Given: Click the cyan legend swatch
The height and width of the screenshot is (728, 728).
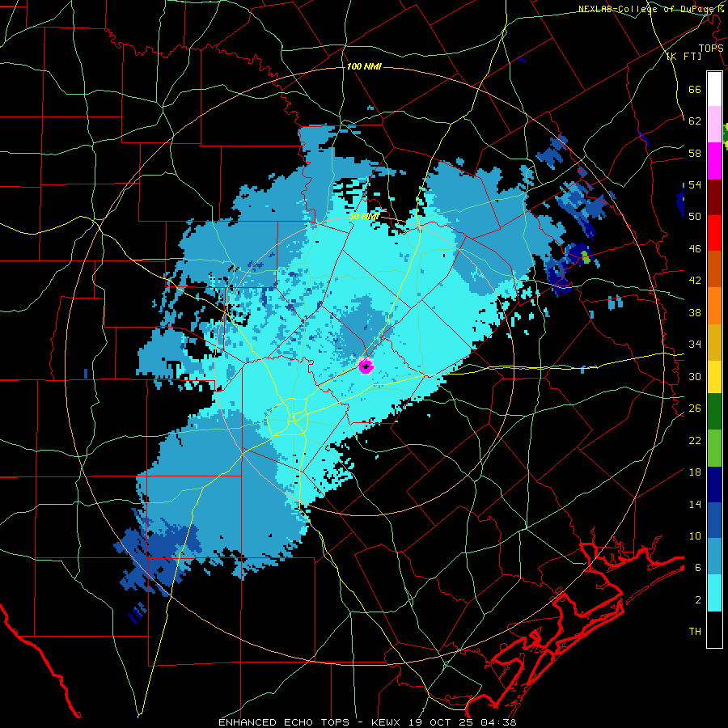Looking at the screenshot, I should coord(714,594).
